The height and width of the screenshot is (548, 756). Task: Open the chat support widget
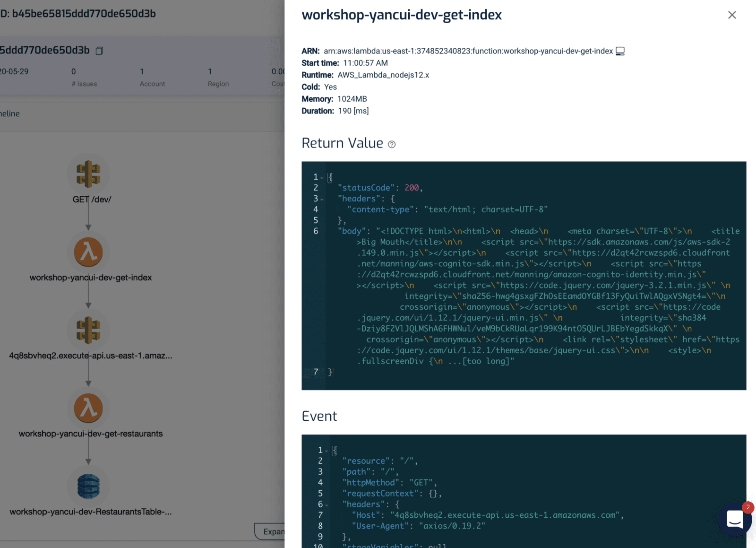coord(734,519)
